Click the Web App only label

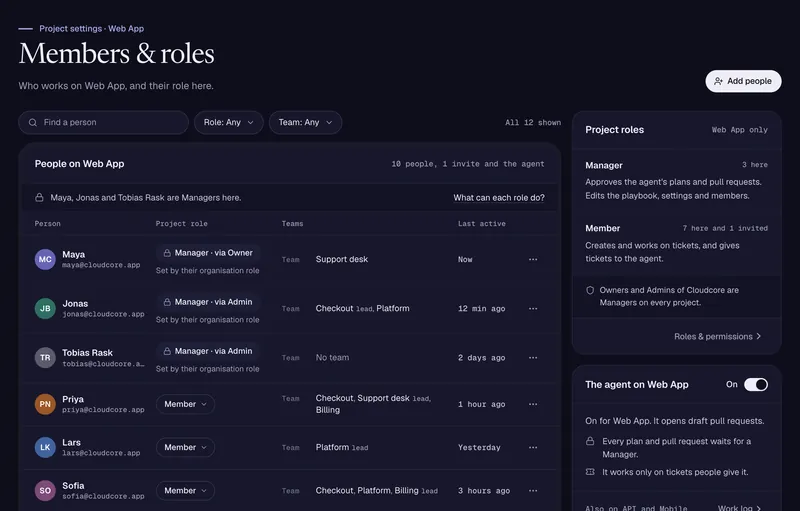tap(740, 130)
